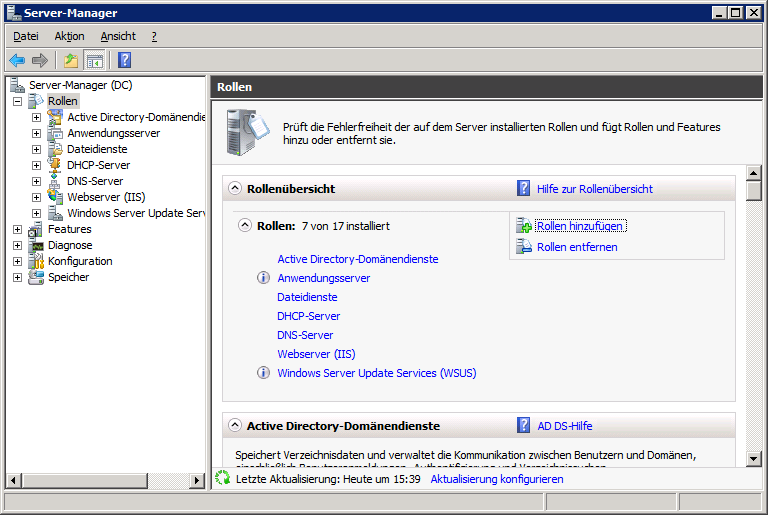
Task: Click the Speicher tree icon
Action: click(x=36, y=277)
